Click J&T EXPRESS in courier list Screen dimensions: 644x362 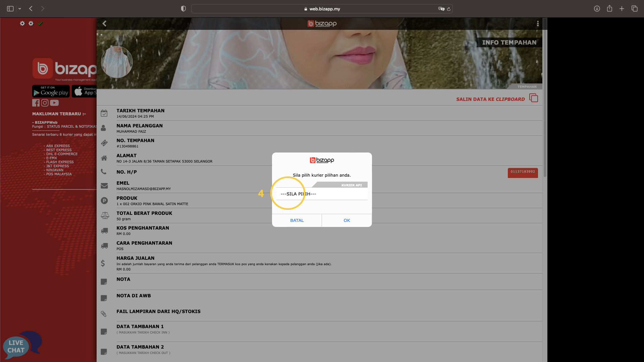(57, 166)
